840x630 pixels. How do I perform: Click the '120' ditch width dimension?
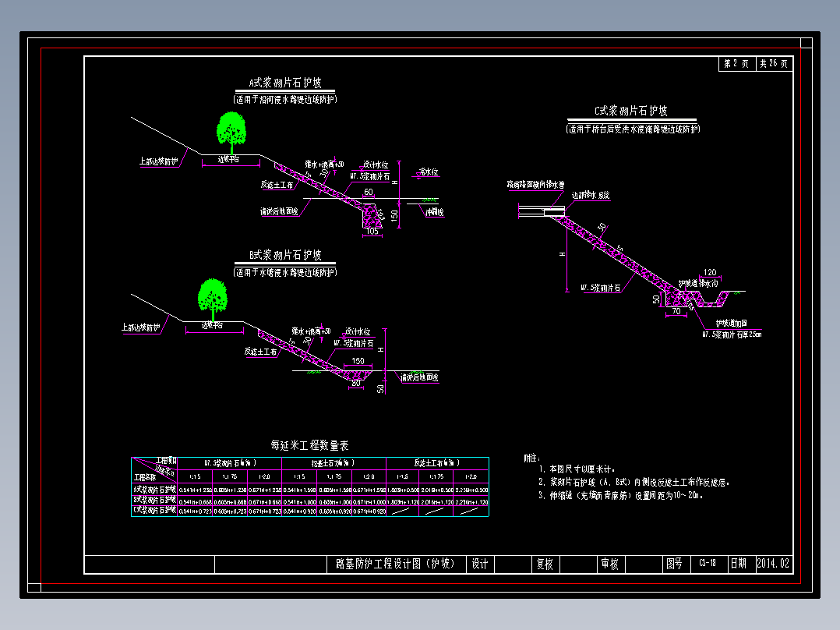coord(710,272)
